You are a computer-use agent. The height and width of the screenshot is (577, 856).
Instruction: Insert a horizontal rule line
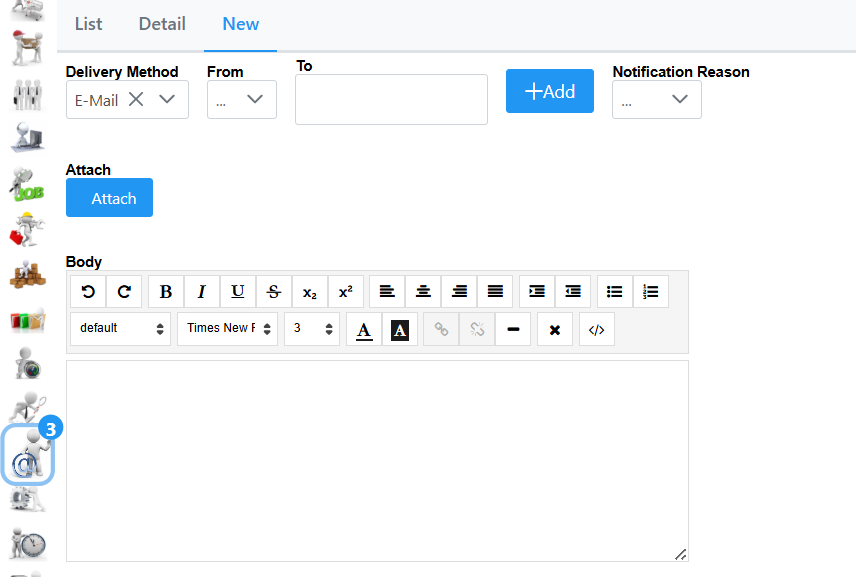click(513, 329)
